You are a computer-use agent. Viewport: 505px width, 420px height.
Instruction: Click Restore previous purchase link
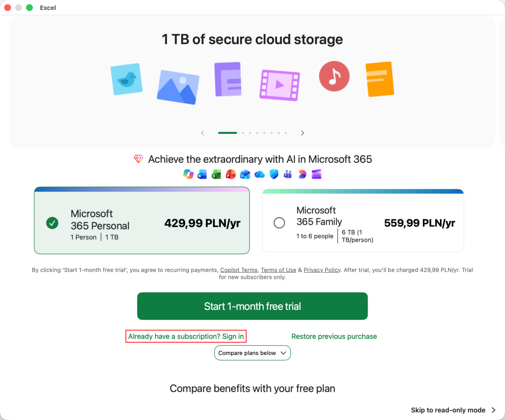pyautogui.click(x=334, y=336)
